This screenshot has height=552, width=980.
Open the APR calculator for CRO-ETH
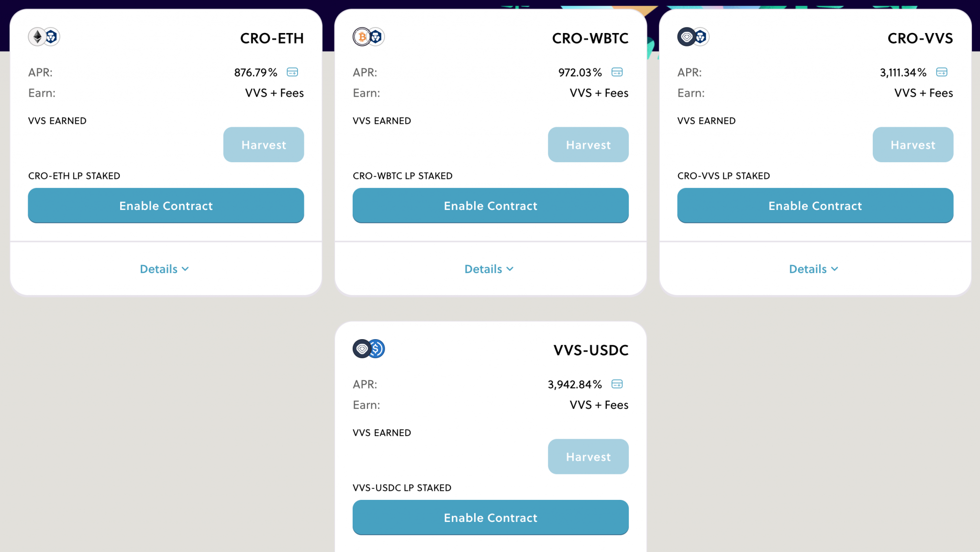292,72
